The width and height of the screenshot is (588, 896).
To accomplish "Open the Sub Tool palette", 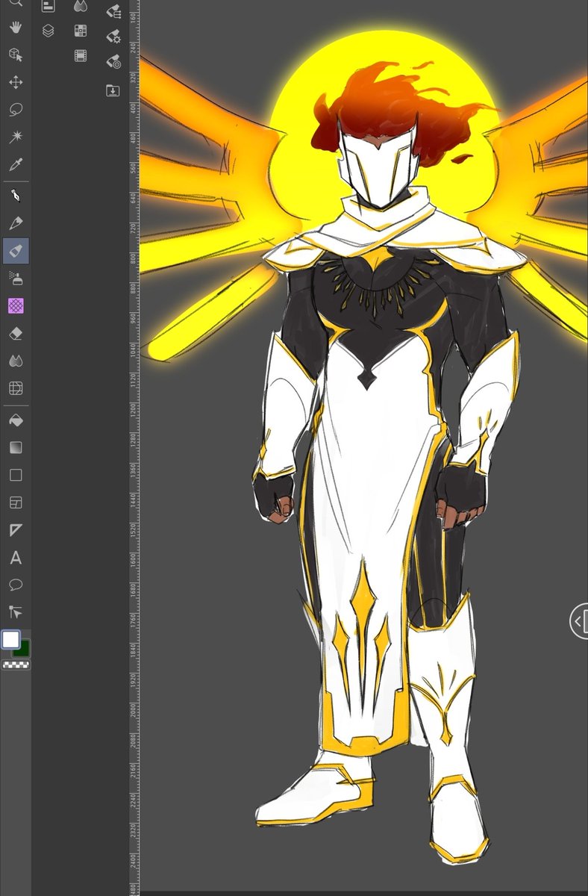I will [113, 10].
